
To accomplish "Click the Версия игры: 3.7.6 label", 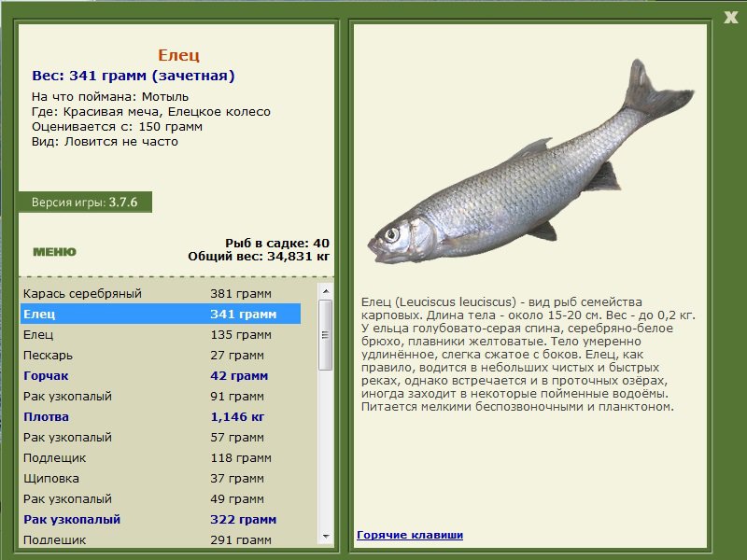I will 85,202.
